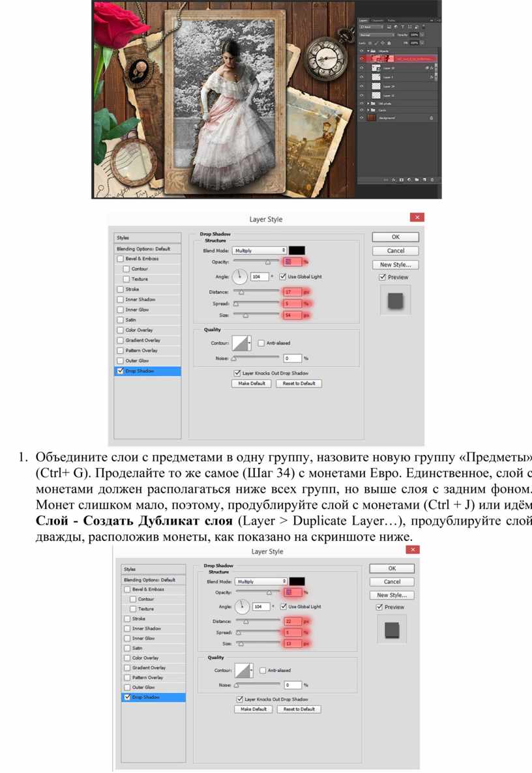
Task: Toggle Use Global Light in the upper dialog
Action: [282, 276]
